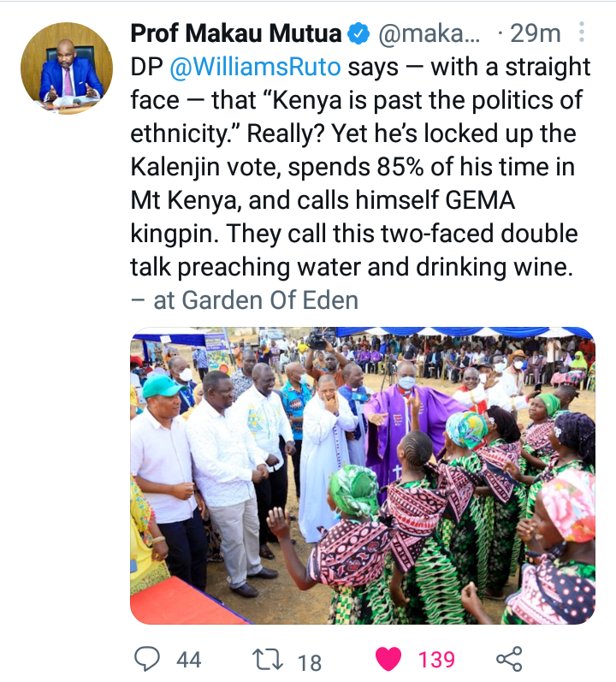Viewport: 616px width, 682px height.
Task: Unlike the tweet via the heart icon
Action: pos(388,660)
